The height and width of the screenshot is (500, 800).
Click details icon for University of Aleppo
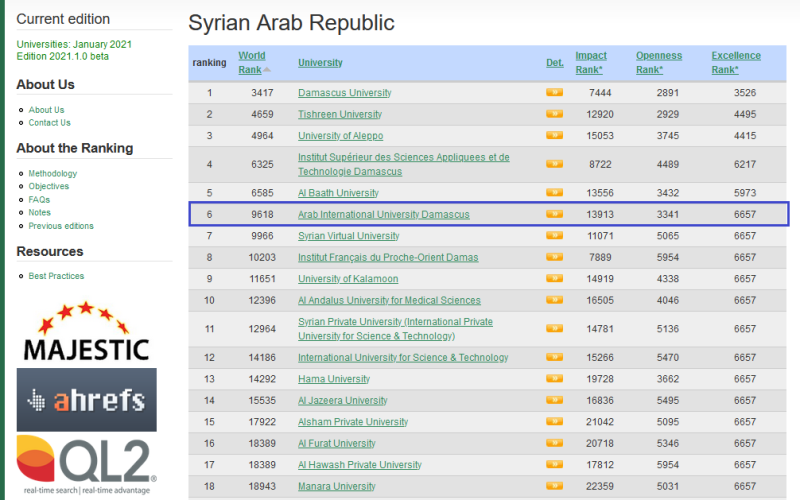(x=553, y=136)
